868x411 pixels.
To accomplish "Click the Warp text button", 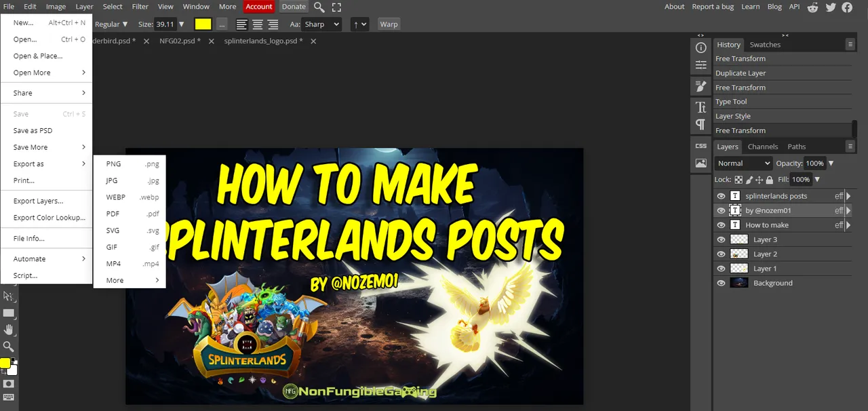I will click(x=389, y=24).
